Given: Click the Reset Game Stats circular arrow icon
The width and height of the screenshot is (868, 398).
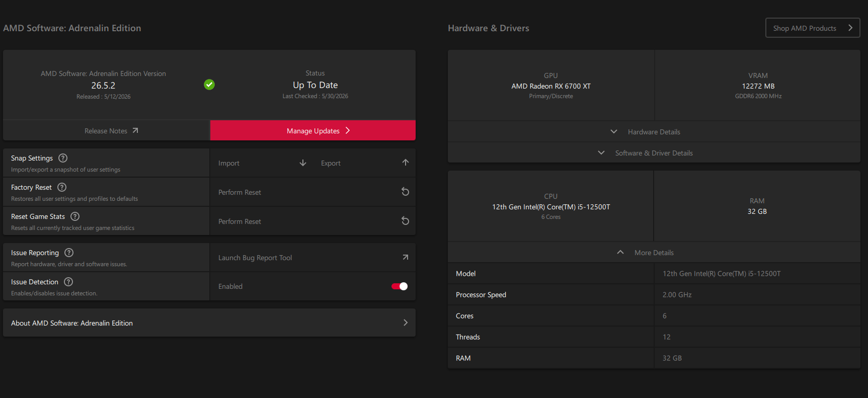Looking at the screenshot, I should click(405, 221).
